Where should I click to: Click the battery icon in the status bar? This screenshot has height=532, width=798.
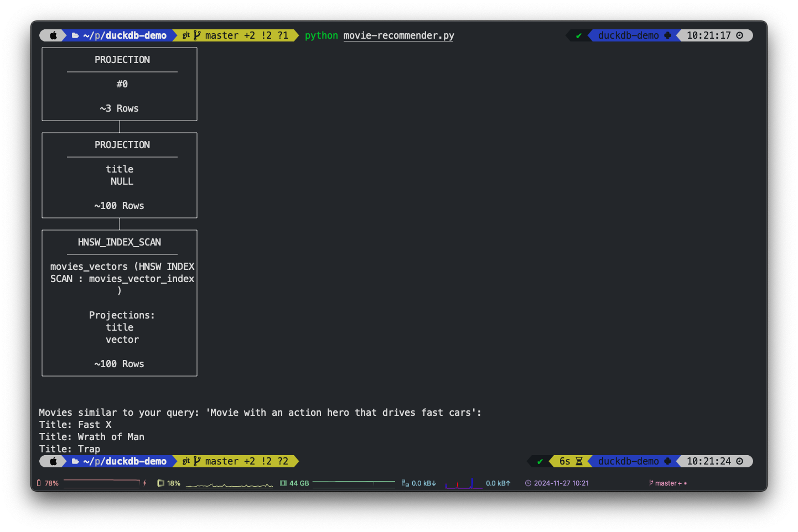(x=39, y=483)
